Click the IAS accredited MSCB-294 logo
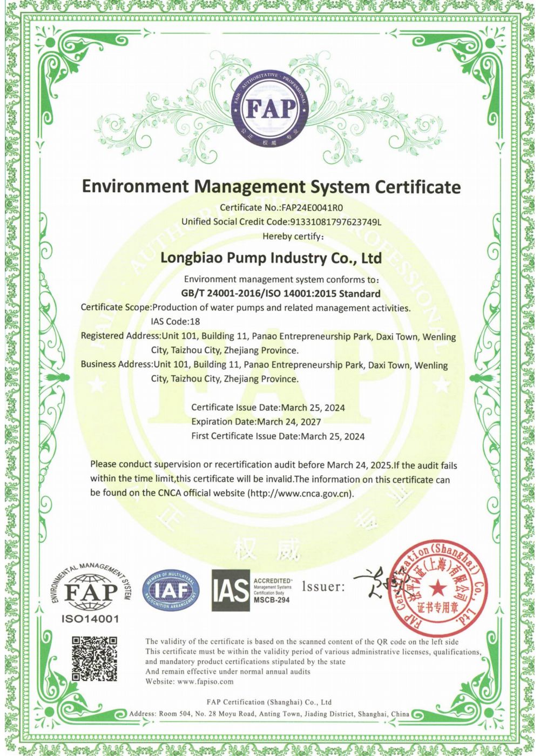Screen dimensions: 540x756 coord(252,590)
